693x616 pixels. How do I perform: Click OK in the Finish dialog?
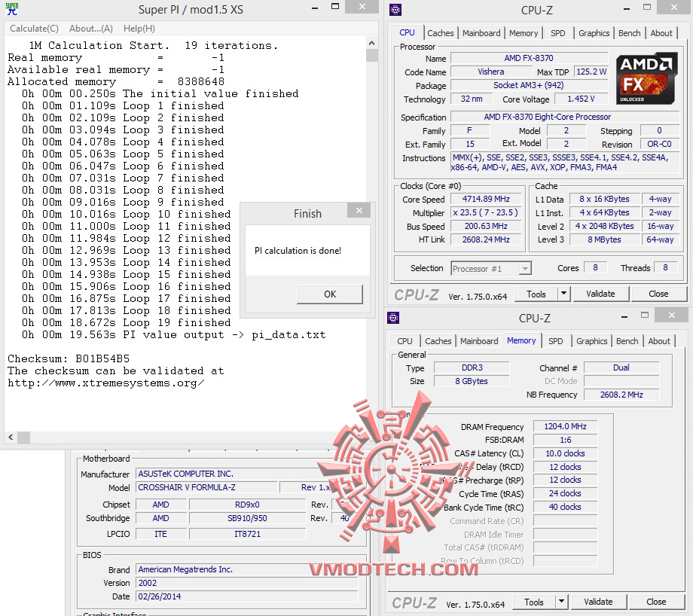(330, 294)
